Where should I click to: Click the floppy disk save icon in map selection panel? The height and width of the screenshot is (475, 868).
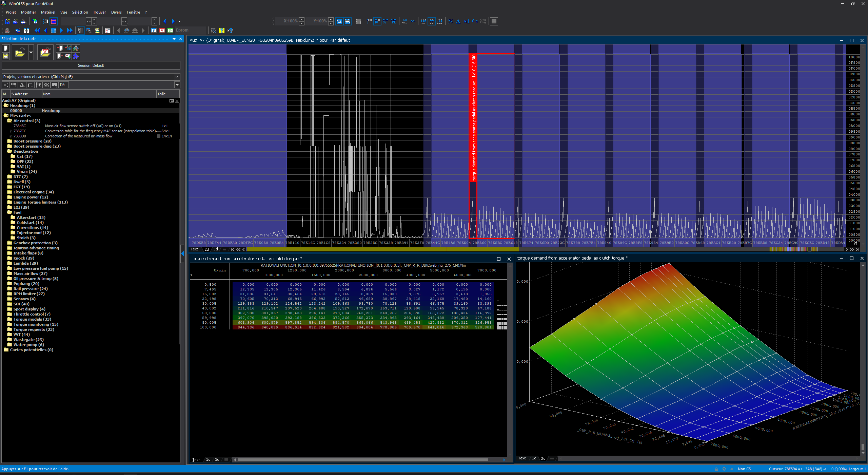pyautogui.click(x=6, y=56)
